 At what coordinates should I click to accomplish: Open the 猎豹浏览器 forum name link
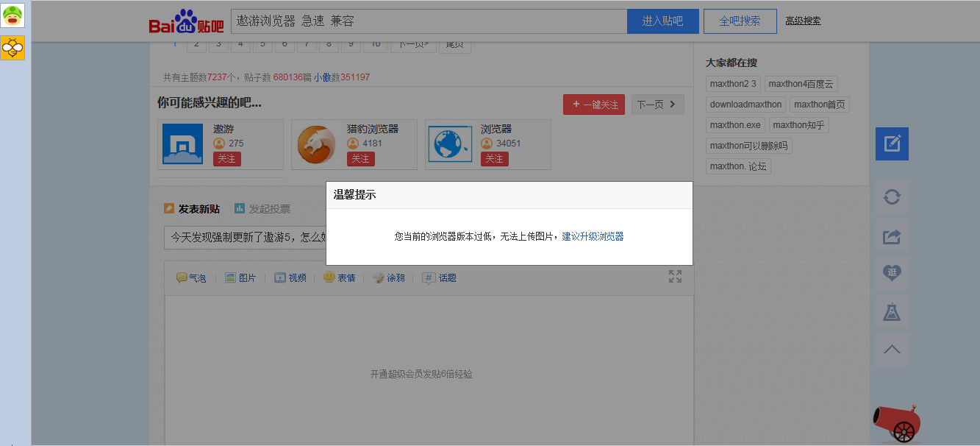tap(373, 129)
